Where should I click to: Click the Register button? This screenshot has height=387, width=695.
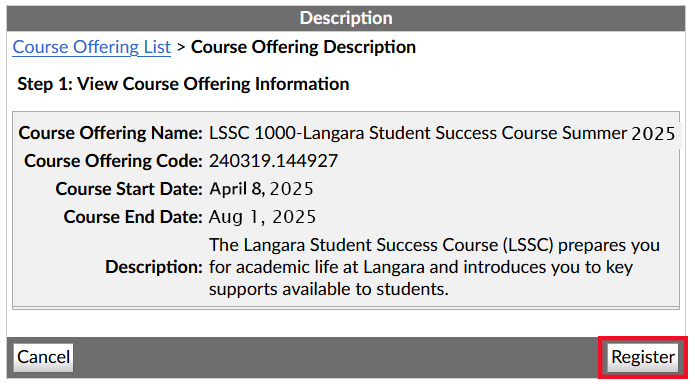[643, 357]
